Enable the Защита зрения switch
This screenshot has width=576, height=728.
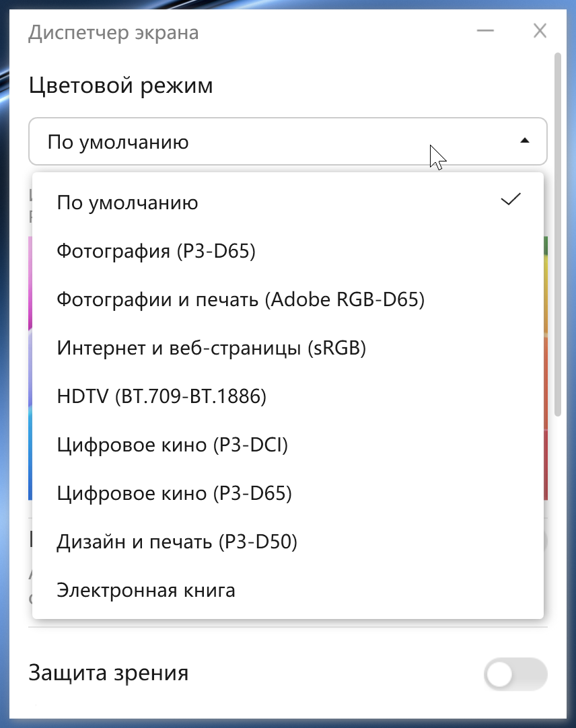(x=515, y=674)
